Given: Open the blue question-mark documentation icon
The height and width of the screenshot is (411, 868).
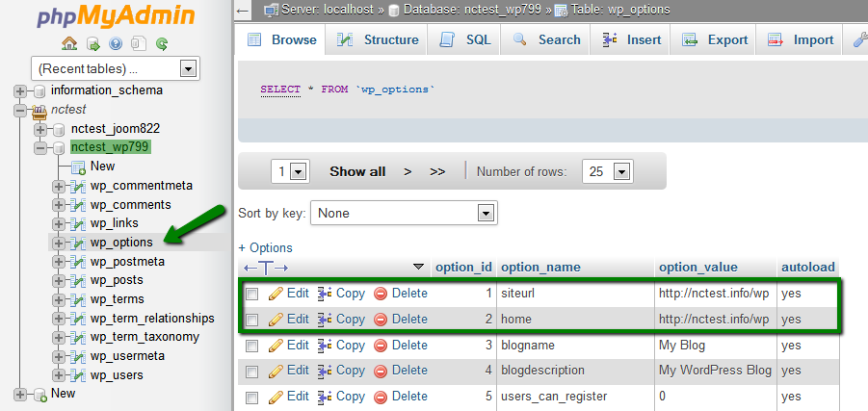Looking at the screenshot, I should click(x=116, y=43).
